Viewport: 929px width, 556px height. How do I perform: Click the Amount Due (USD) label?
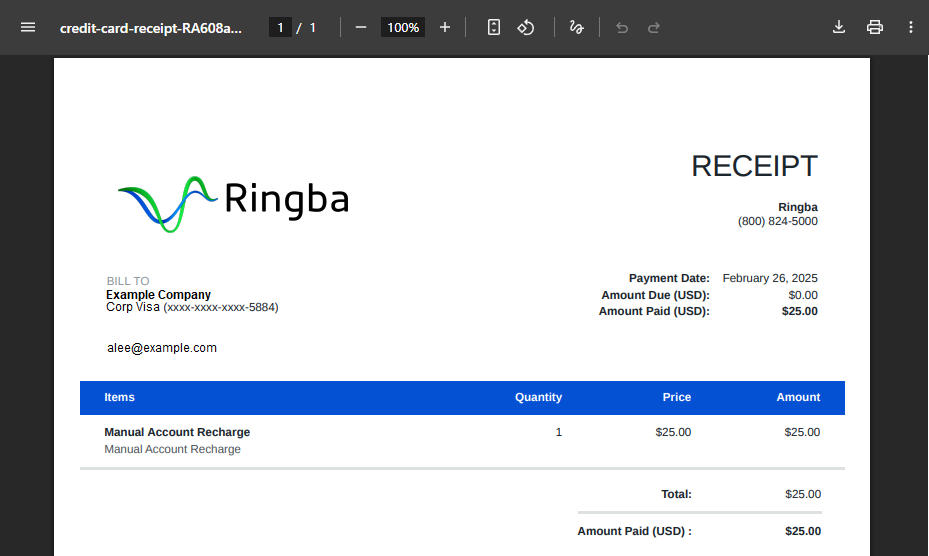pos(655,295)
